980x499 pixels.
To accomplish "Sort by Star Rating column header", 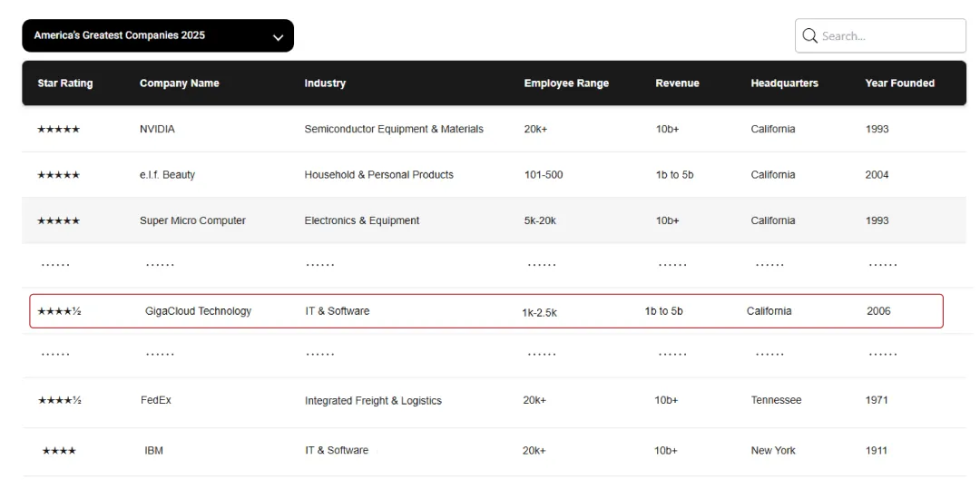I will click(65, 83).
